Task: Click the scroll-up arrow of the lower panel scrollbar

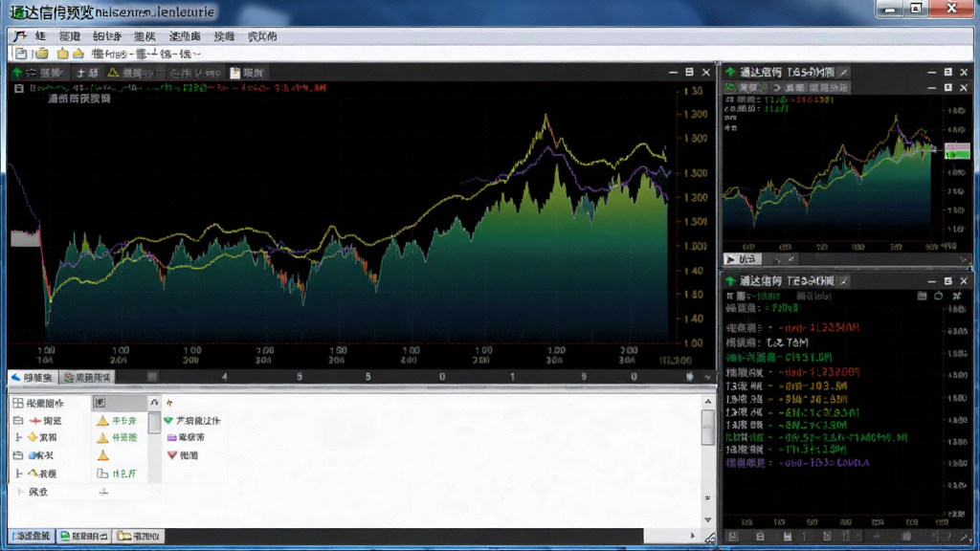Action: pyautogui.click(x=708, y=402)
